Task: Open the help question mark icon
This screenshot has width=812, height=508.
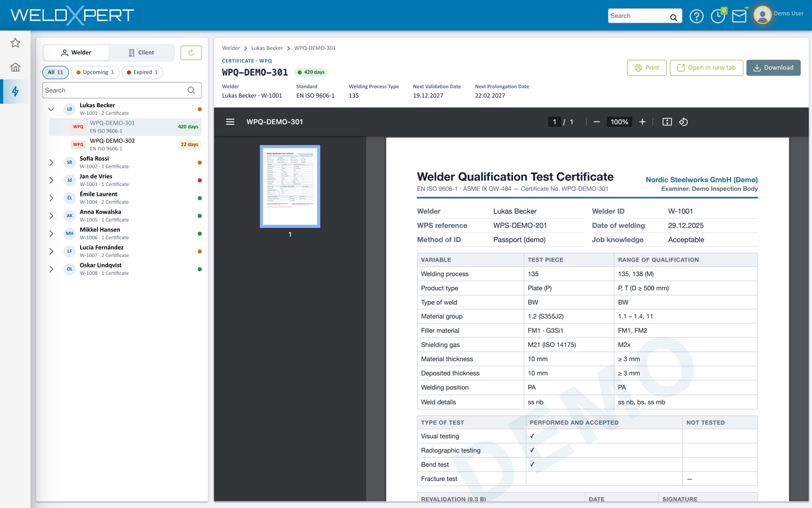Action: [x=697, y=16]
